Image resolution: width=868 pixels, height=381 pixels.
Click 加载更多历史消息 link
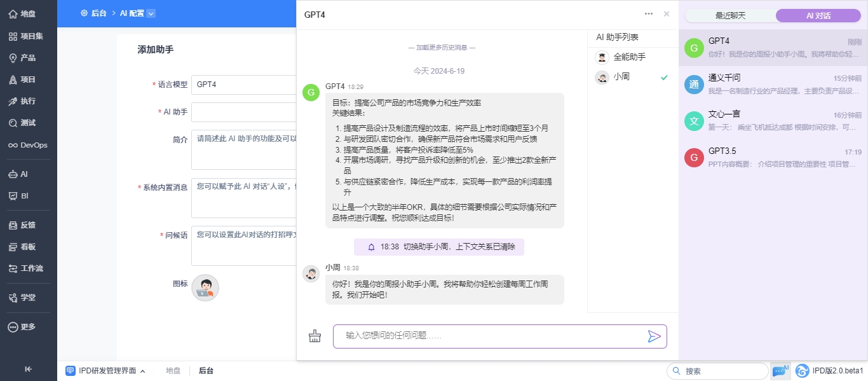pyautogui.click(x=442, y=47)
